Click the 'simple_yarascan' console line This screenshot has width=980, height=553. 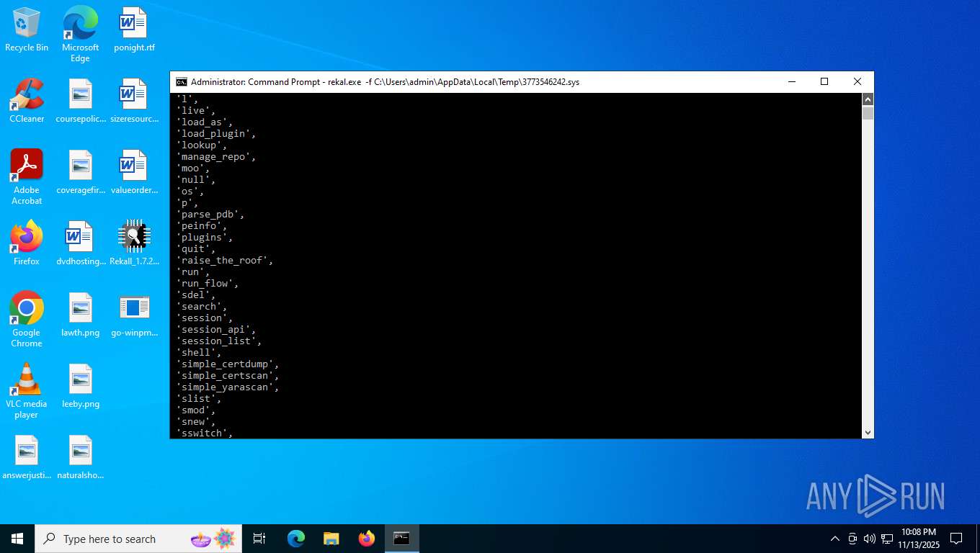(228, 387)
